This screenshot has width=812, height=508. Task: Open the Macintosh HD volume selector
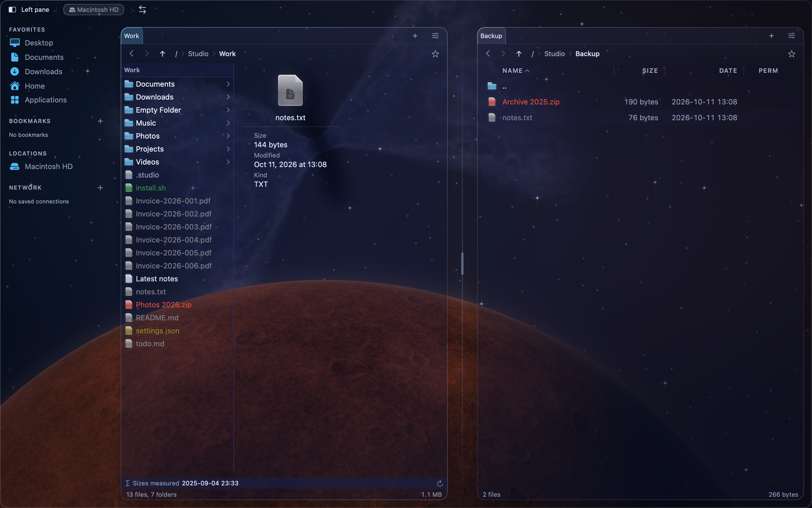click(x=94, y=10)
